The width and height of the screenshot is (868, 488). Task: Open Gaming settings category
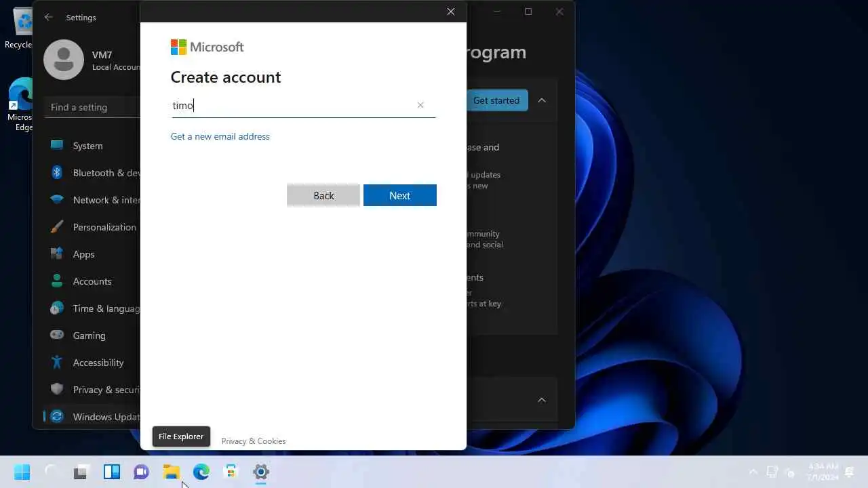pos(92,335)
